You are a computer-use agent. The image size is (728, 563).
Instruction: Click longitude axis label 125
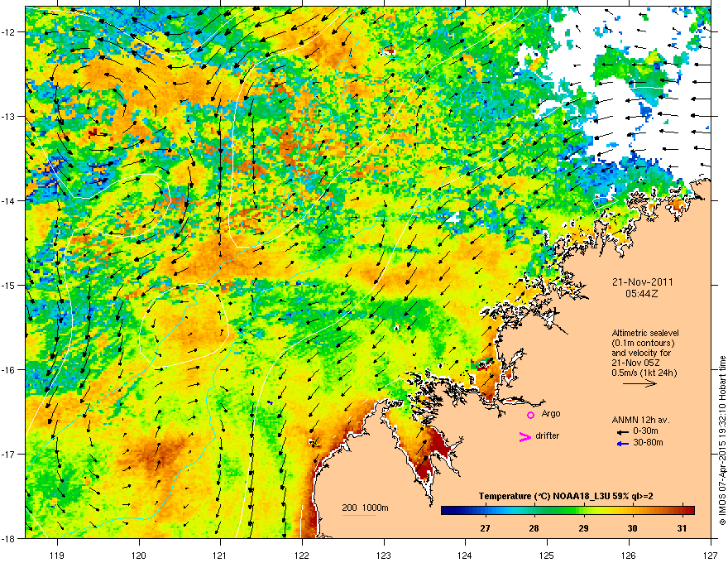coord(547,555)
